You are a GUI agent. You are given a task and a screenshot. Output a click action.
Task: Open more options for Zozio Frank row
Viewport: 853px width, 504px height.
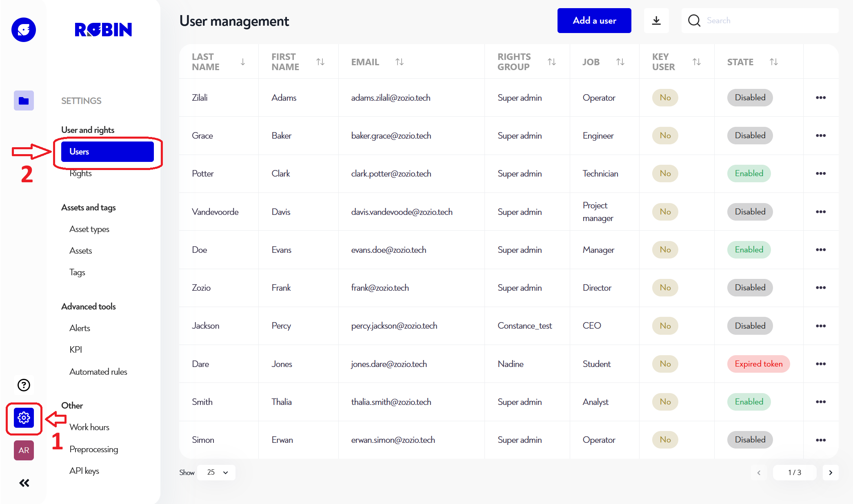point(821,287)
